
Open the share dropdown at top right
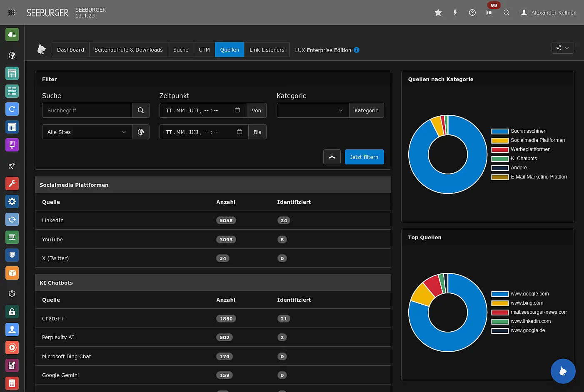(x=562, y=48)
